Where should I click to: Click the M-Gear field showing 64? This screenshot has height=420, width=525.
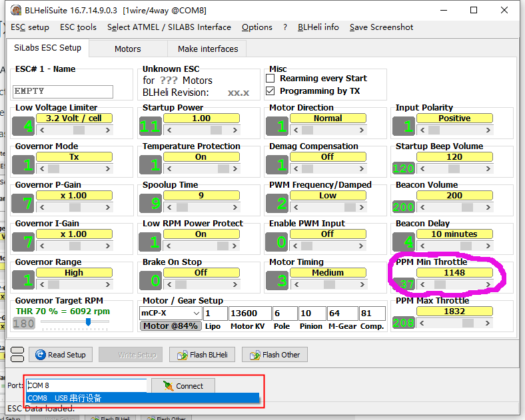(x=342, y=314)
